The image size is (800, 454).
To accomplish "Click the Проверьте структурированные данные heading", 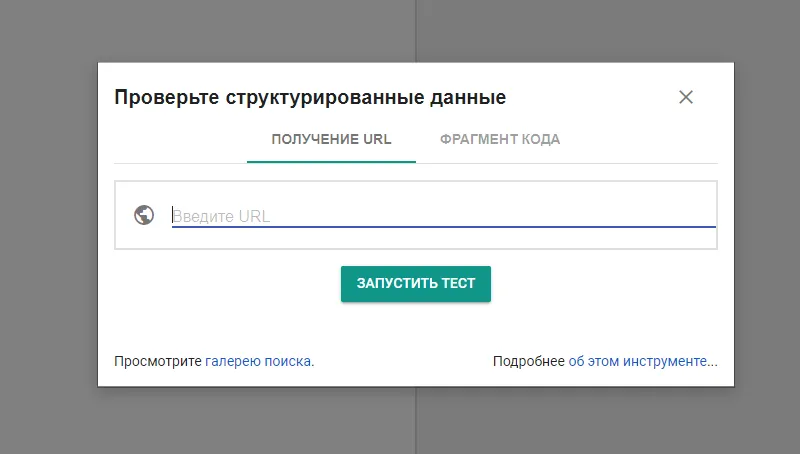I will (x=310, y=97).
